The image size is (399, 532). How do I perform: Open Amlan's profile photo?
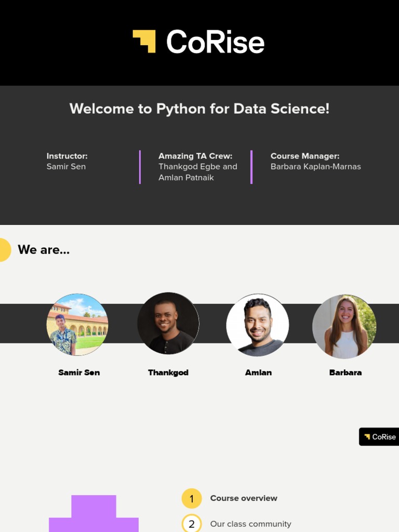[x=258, y=325]
